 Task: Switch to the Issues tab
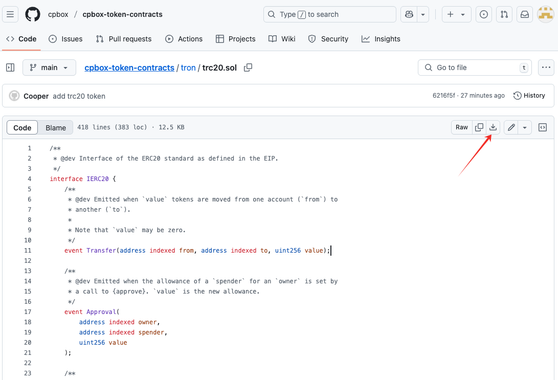[x=65, y=39]
